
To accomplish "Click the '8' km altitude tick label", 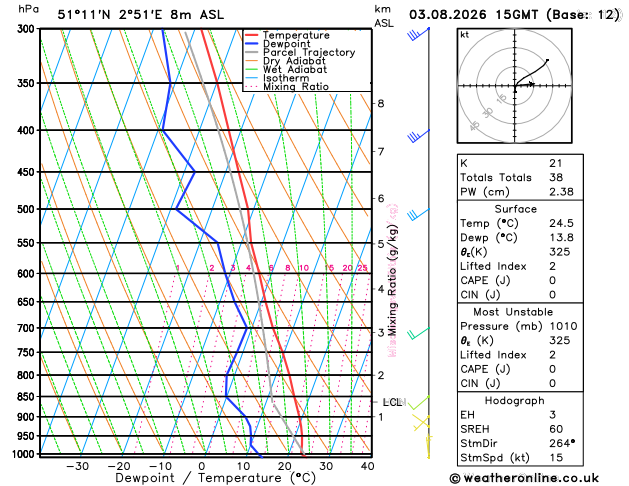I will (x=380, y=103).
